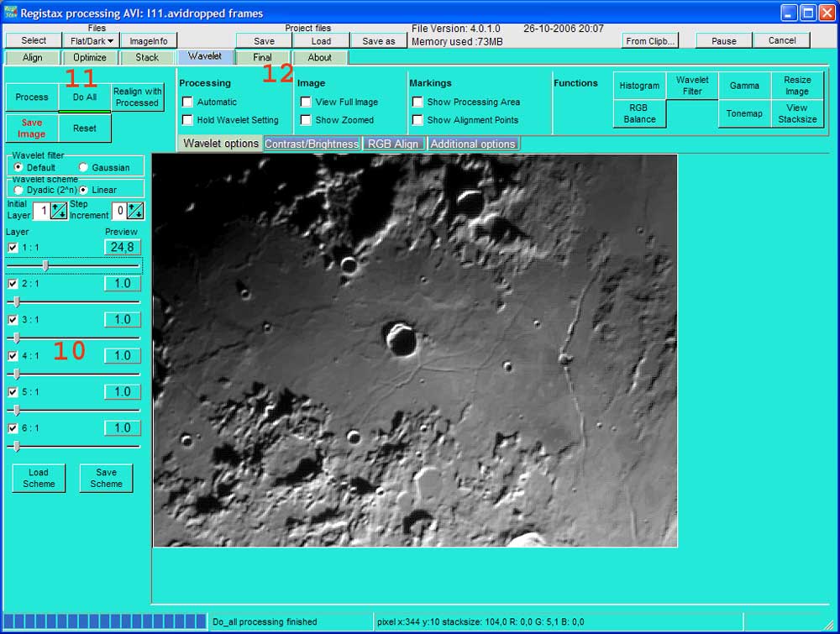Click the layer 2:1 slider handle
This screenshot has width=840, height=634.
tap(17, 302)
